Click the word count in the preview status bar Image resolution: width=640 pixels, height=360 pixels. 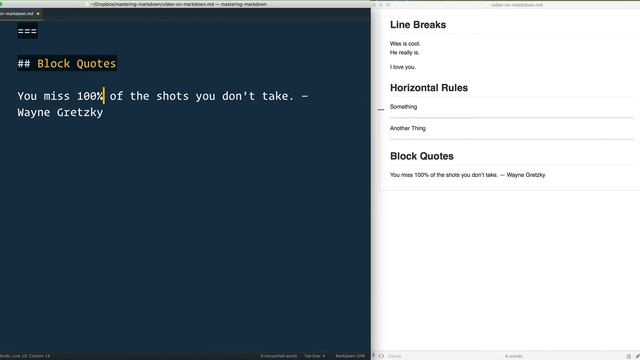pyautogui.click(x=513, y=356)
